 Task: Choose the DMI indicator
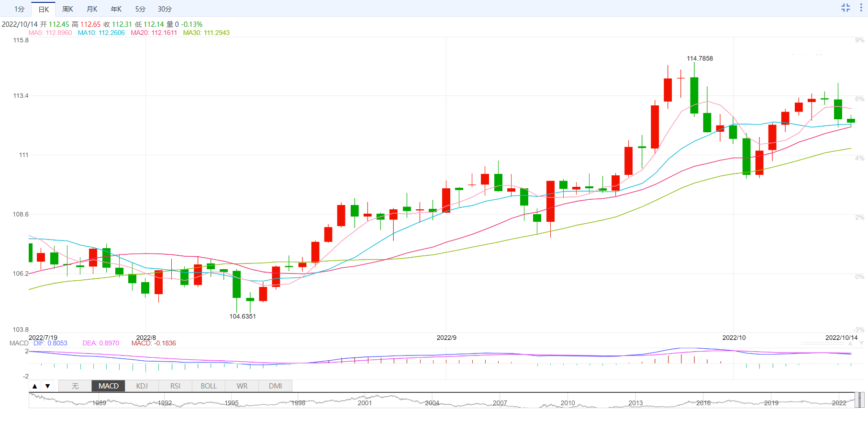pyautogui.click(x=276, y=386)
